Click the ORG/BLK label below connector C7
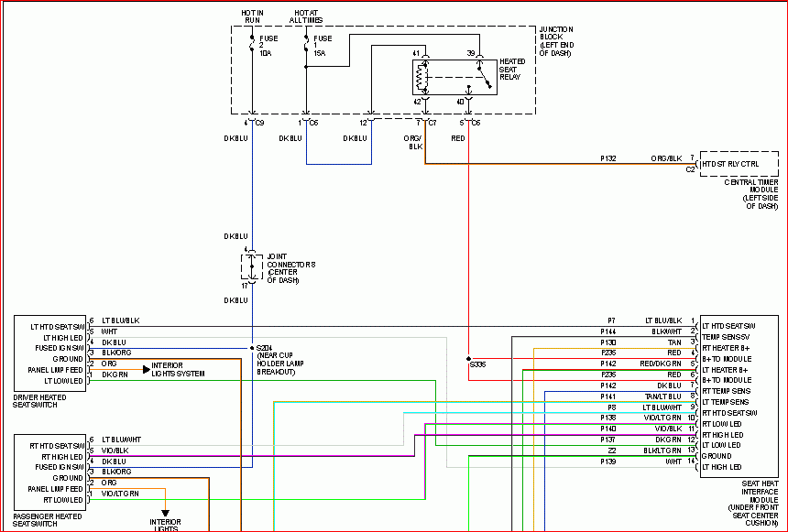The image size is (788, 532). coord(413,142)
